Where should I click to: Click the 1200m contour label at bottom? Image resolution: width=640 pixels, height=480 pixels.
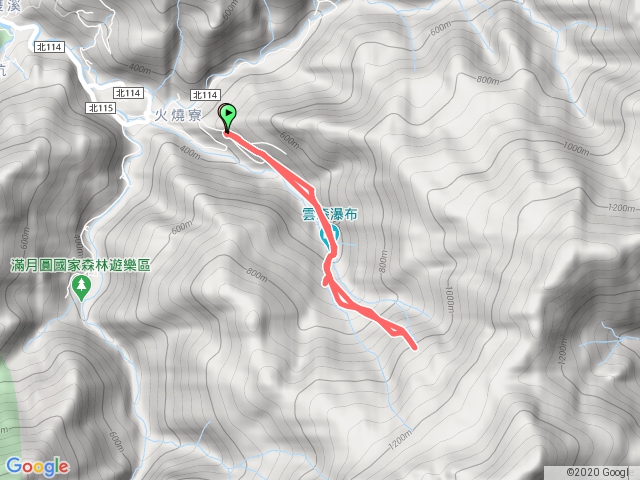tap(400, 440)
